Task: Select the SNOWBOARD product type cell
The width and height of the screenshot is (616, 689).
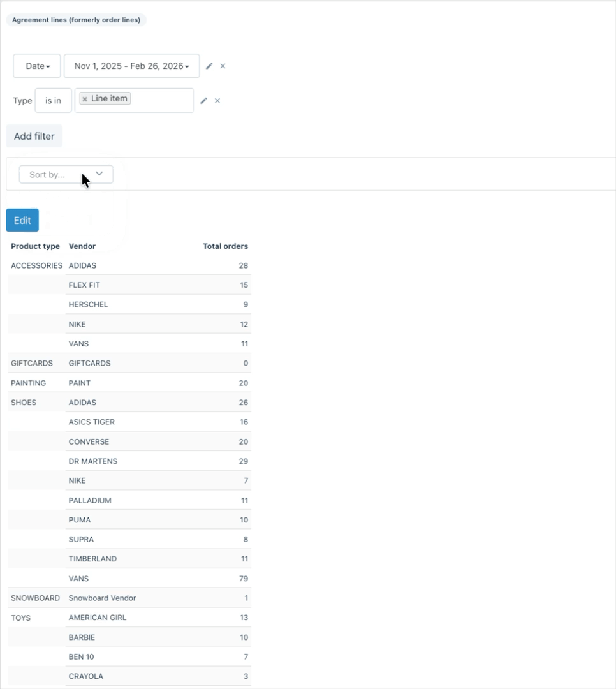Action: pos(35,598)
